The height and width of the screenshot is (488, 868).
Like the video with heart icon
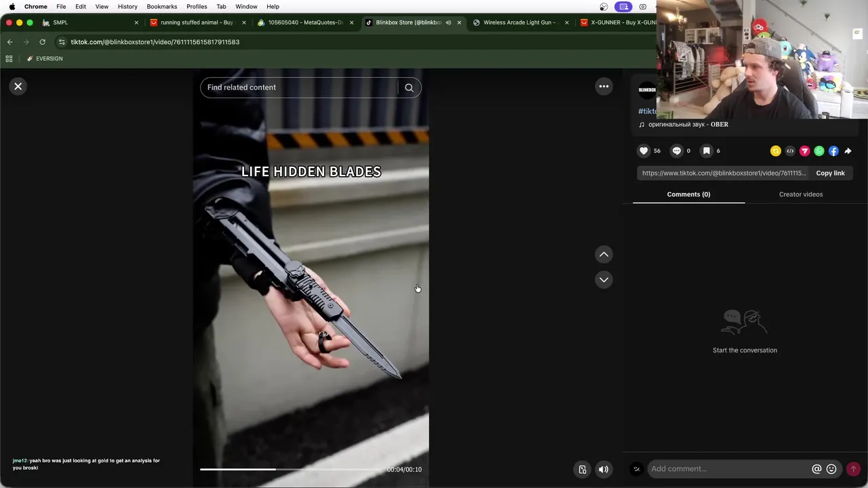coord(644,151)
